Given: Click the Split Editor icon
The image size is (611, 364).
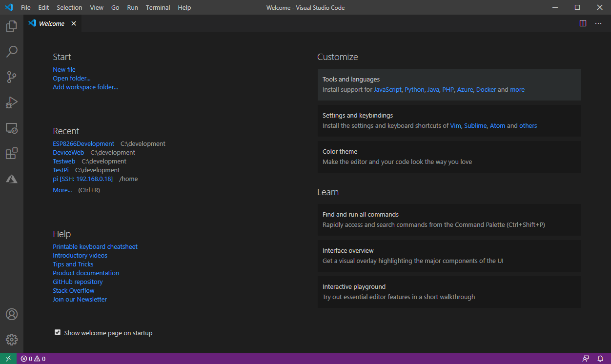Looking at the screenshot, I should click(x=583, y=23).
